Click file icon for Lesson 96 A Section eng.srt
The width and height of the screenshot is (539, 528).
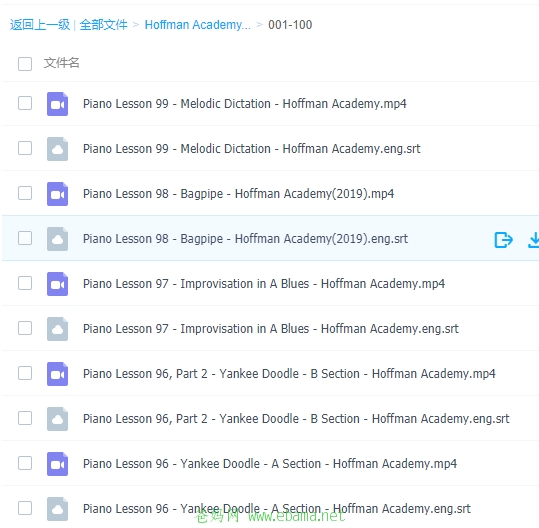pos(57,509)
